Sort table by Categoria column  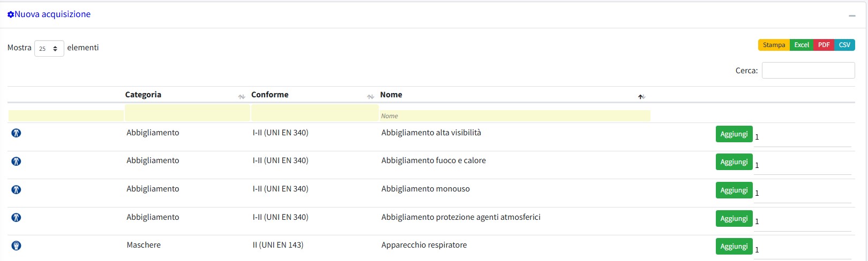pyautogui.click(x=182, y=95)
